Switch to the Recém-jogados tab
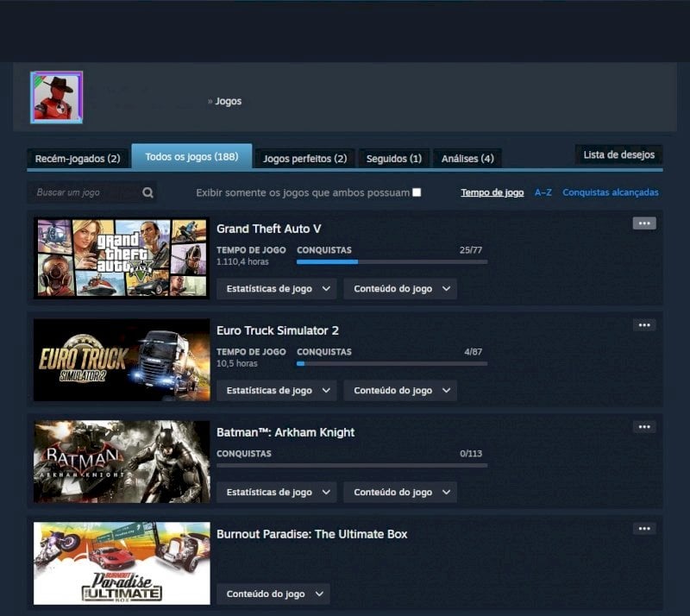Viewport: 690px width, 616px height. coord(78,159)
